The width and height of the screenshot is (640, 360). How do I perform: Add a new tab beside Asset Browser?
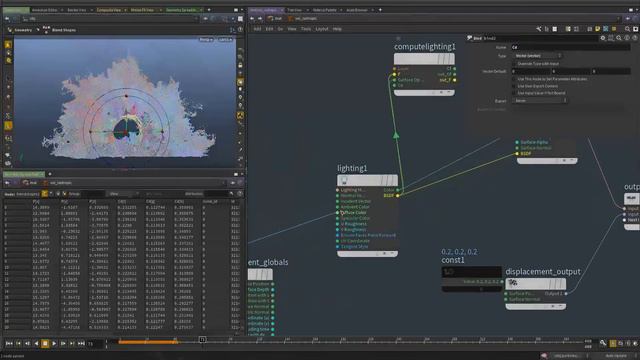pyautogui.click(x=380, y=10)
